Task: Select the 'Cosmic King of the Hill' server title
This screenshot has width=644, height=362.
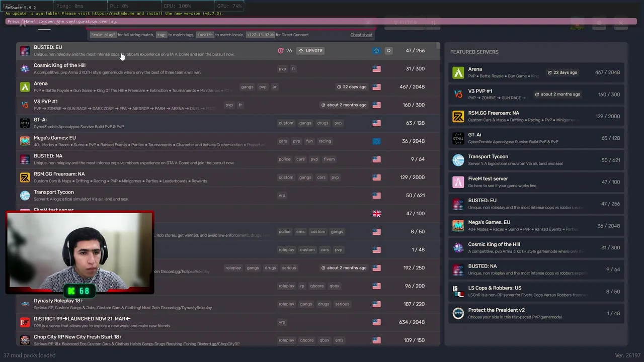Action: click(x=59, y=65)
